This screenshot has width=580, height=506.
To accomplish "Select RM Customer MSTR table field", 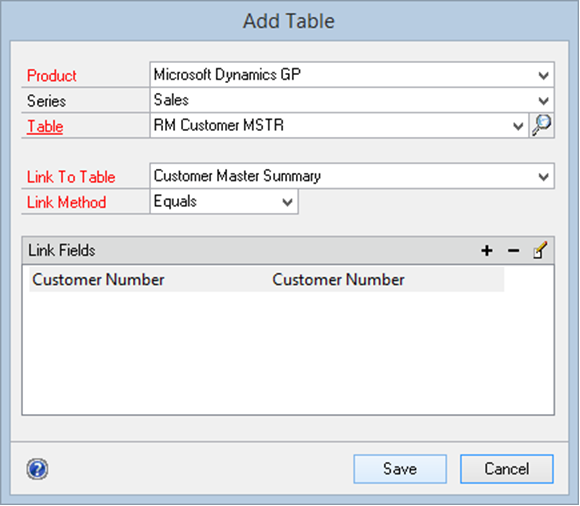I will click(x=339, y=125).
